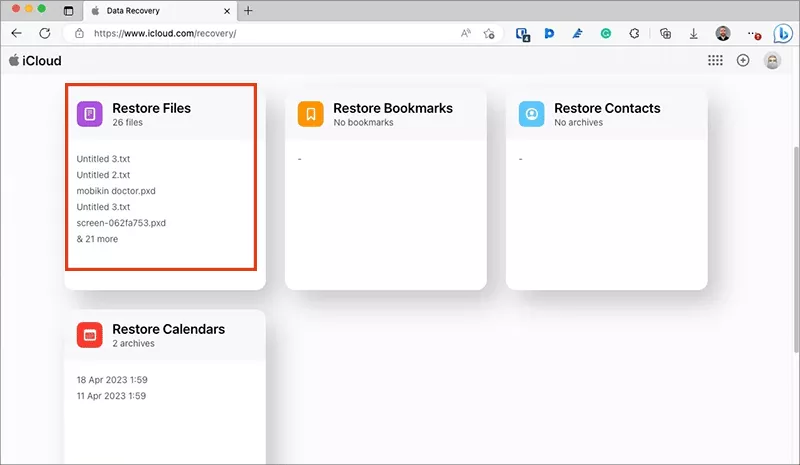The height and width of the screenshot is (465, 800).
Task: Open the blue pen extension icon
Action: [x=577, y=33]
